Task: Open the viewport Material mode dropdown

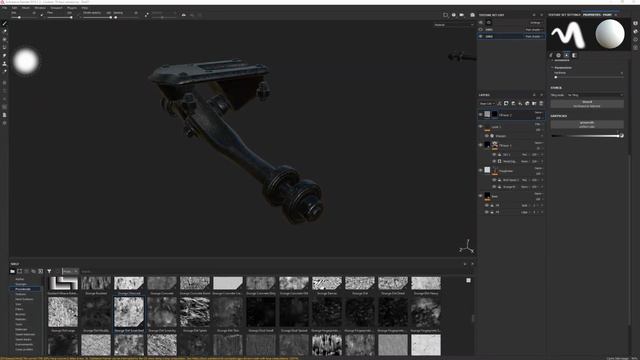Action: (453, 25)
